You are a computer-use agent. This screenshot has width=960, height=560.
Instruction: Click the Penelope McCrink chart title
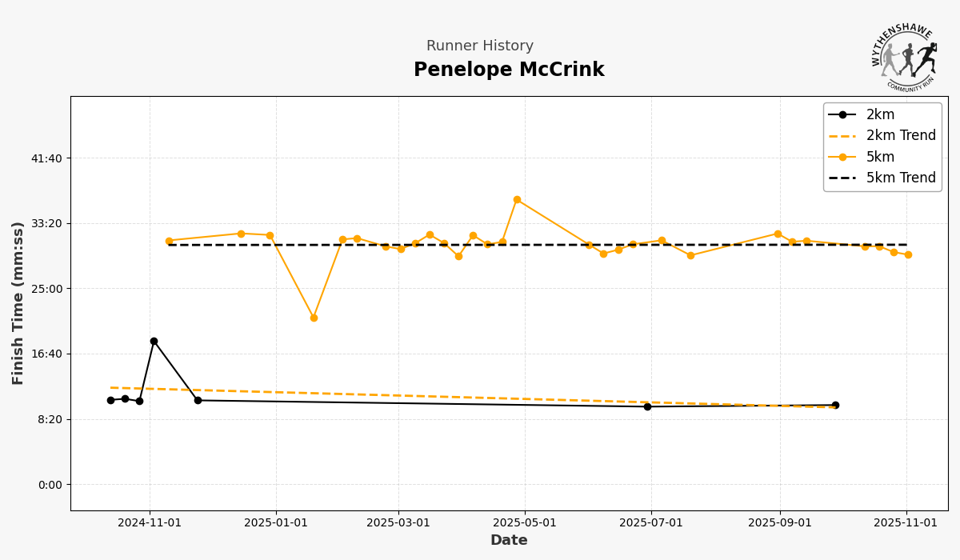click(509, 70)
